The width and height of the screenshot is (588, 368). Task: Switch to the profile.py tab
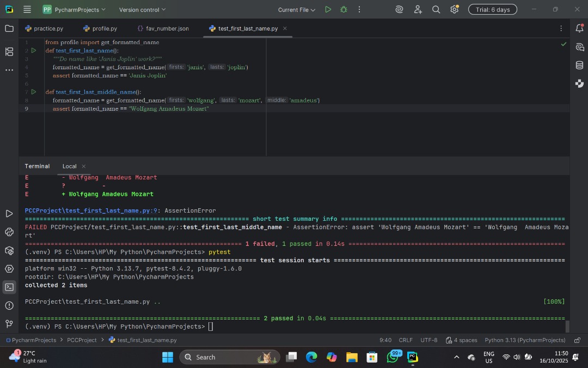point(100,28)
